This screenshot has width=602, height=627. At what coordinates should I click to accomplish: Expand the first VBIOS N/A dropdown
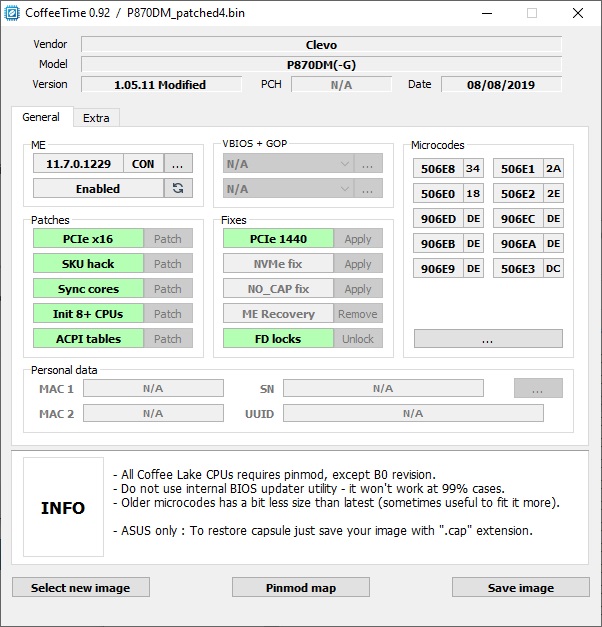pyautogui.click(x=288, y=164)
